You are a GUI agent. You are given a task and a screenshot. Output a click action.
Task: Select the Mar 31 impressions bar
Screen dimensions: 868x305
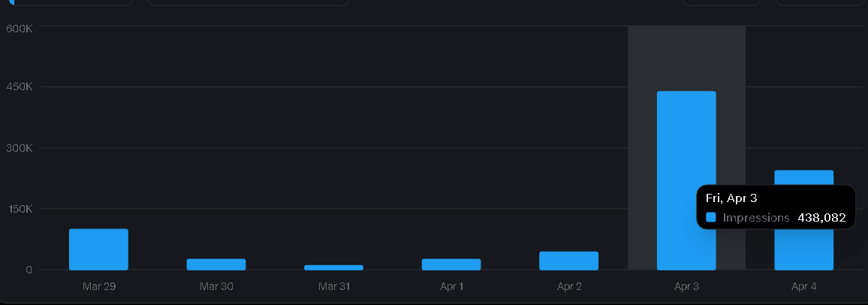334,267
